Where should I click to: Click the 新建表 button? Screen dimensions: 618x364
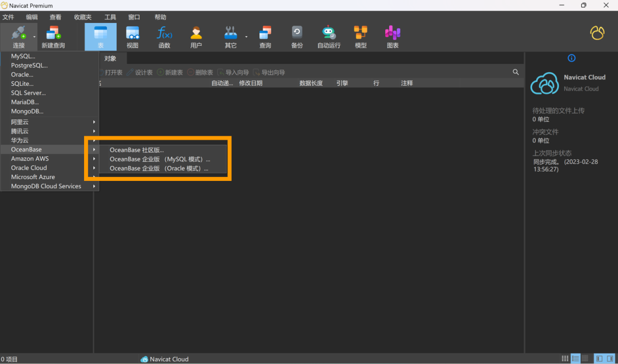click(170, 73)
